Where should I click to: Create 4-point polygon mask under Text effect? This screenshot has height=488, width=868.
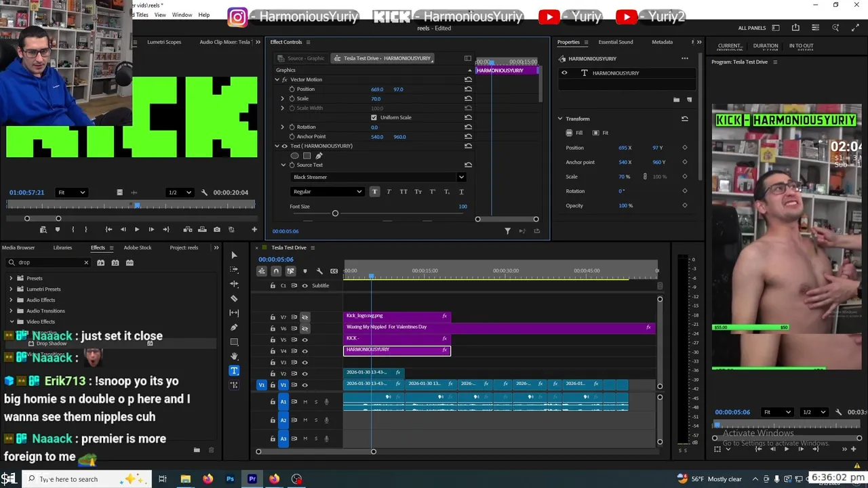pos(307,156)
